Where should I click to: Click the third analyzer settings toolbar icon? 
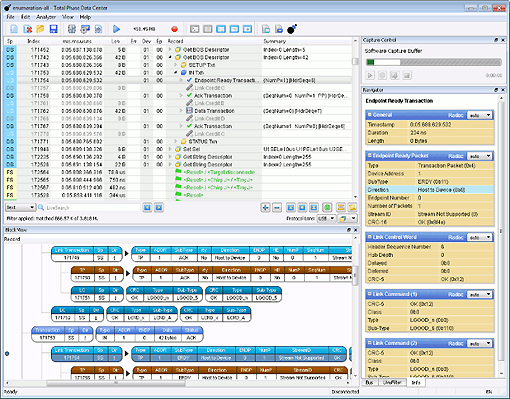pyautogui.click(x=98, y=29)
